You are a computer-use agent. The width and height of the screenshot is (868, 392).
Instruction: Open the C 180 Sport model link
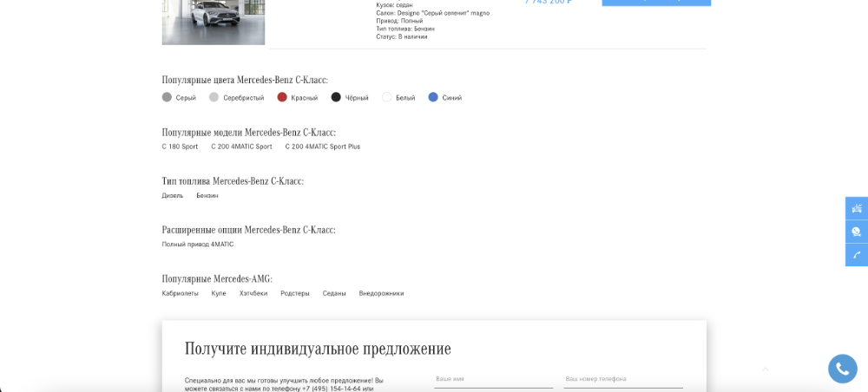(x=180, y=147)
